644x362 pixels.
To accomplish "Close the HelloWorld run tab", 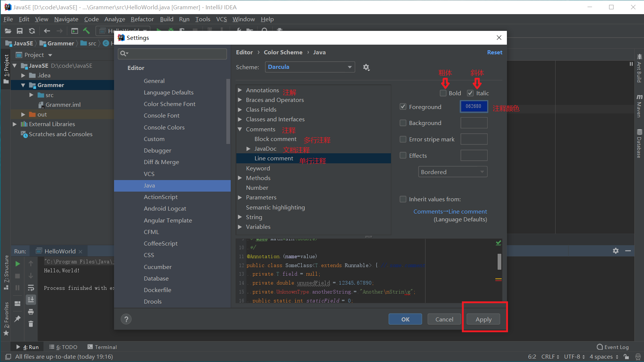I will [x=80, y=252].
